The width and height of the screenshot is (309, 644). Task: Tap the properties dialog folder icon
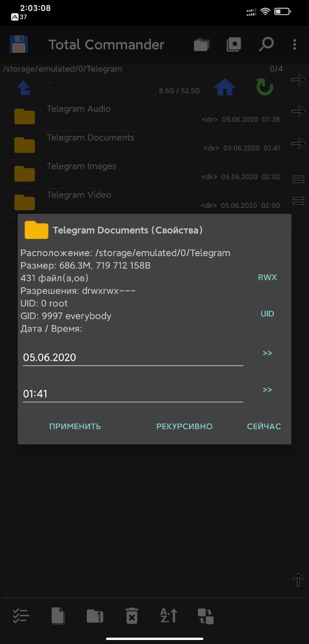click(x=36, y=230)
